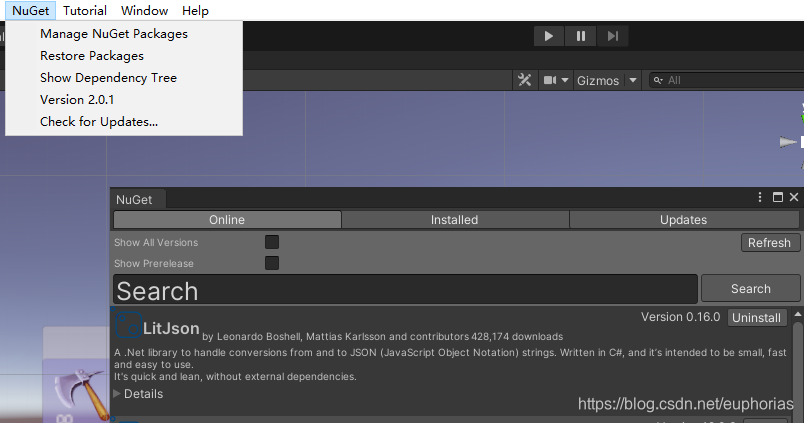This screenshot has height=423, width=804.
Task: Choose Check for Updates...
Action: [x=99, y=122]
